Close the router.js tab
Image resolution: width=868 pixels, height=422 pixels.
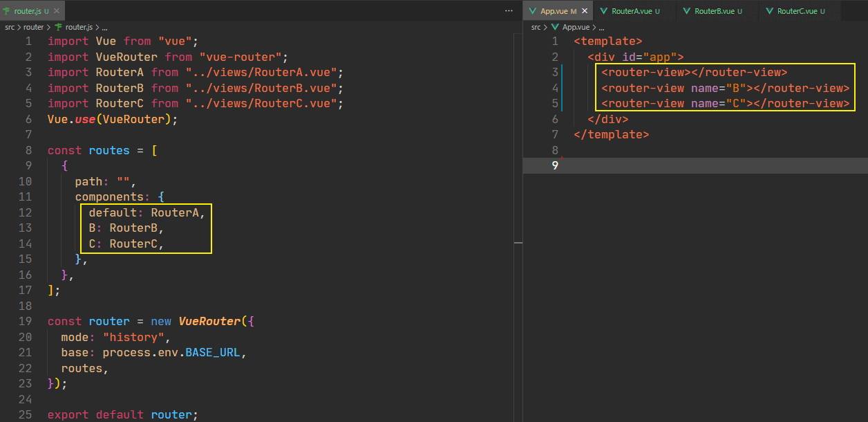click(55, 11)
